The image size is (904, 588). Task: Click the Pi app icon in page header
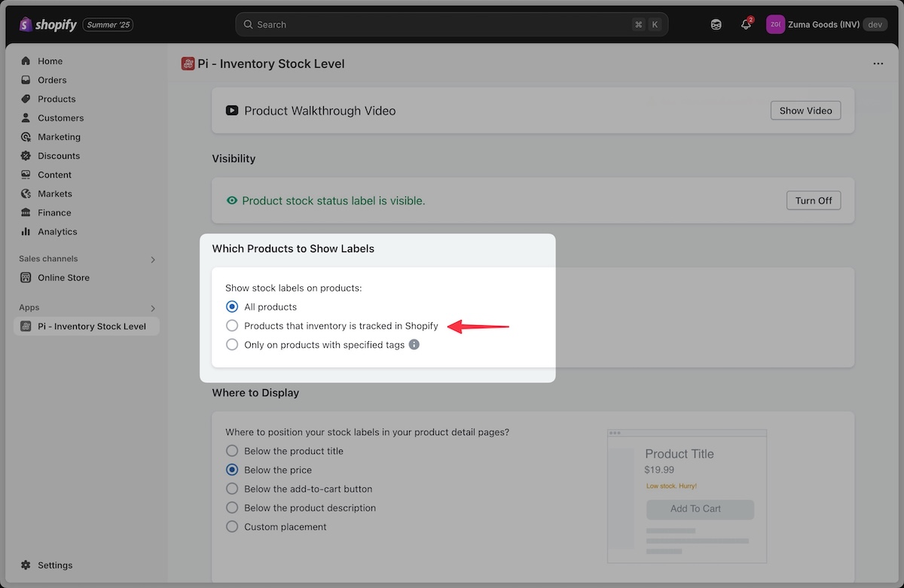pos(188,64)
